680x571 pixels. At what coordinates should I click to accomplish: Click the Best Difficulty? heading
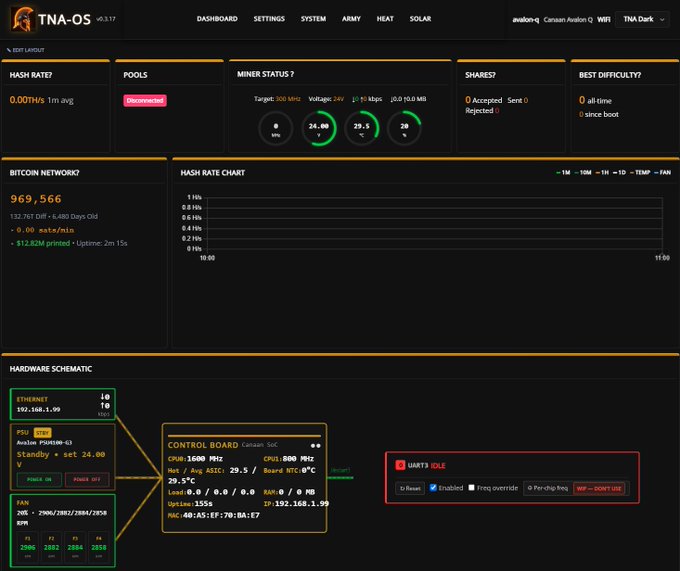[x=610, y=75]
